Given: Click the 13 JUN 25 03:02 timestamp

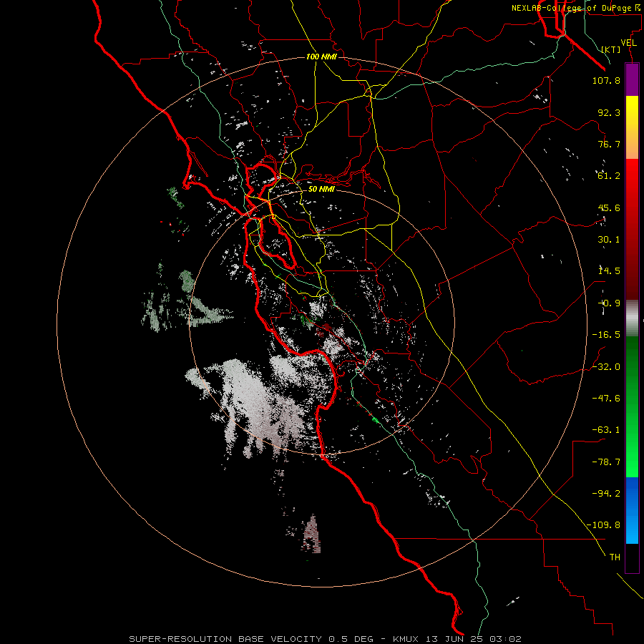Looking at the screenshot, I should pos(474,639).
